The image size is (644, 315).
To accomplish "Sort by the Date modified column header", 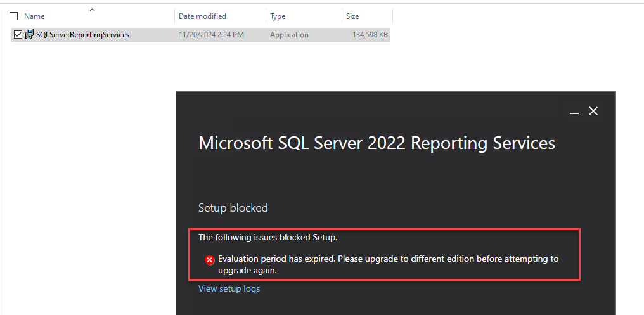I will 202,16.
